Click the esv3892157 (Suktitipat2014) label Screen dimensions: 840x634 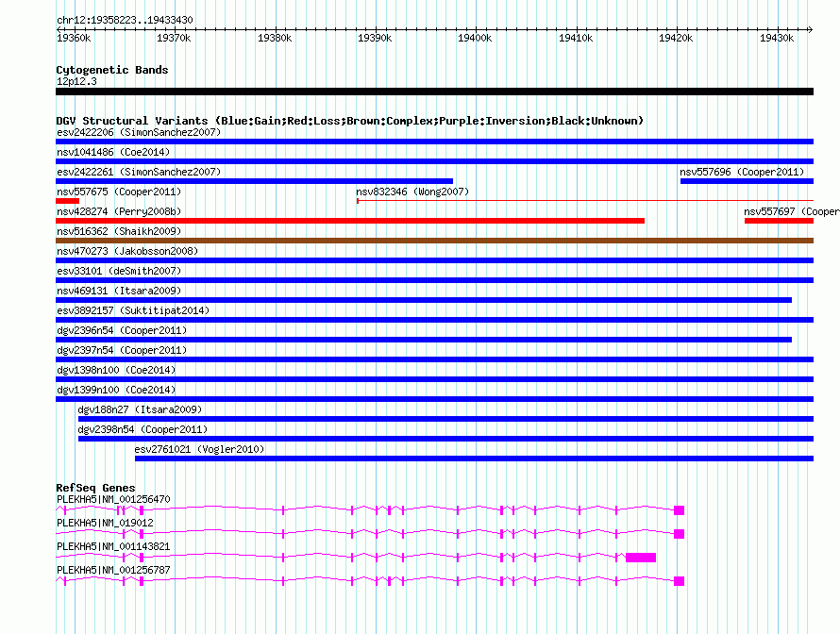coord(133,310)
